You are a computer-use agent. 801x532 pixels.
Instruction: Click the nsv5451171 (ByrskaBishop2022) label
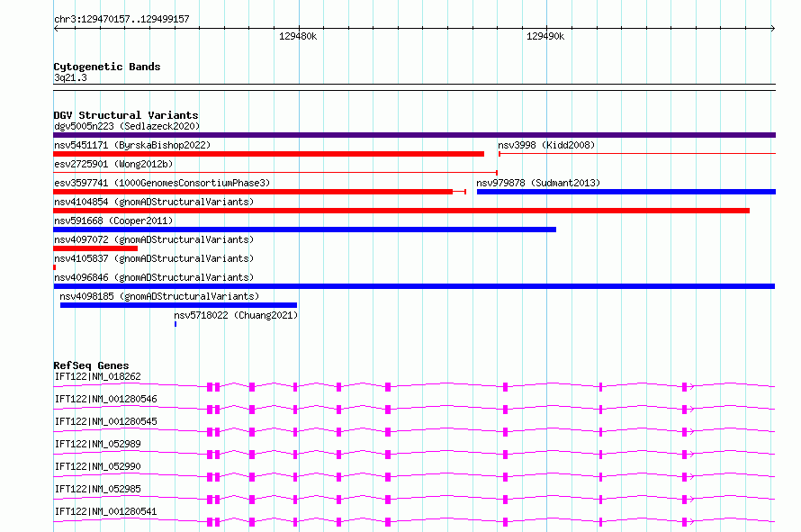(132, 145)
